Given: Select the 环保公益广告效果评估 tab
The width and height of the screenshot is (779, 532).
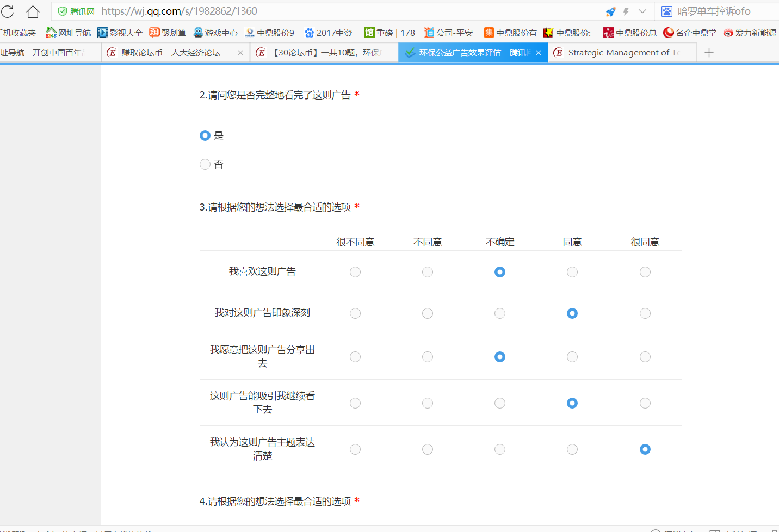Looking at the screenshot, I should click(473, 53).
